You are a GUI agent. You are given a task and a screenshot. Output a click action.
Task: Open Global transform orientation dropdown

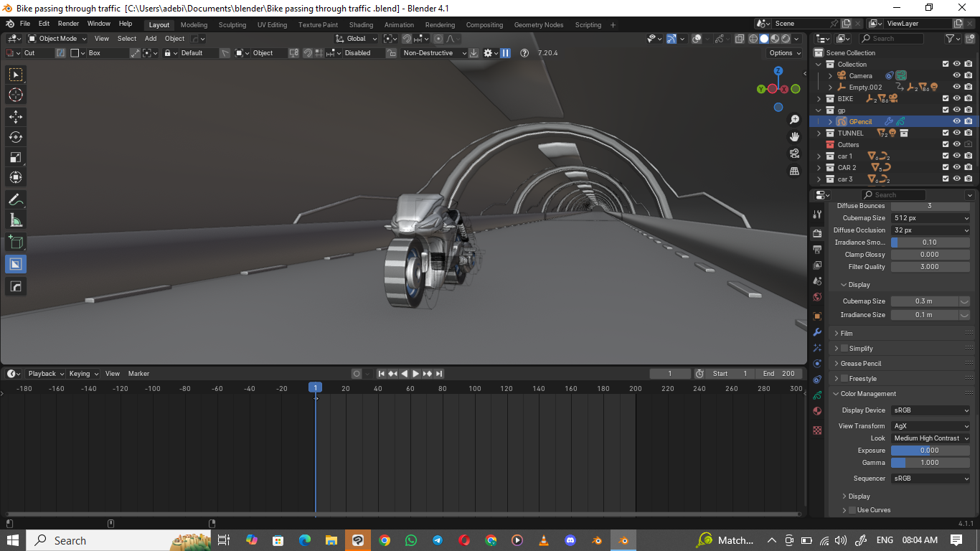click(357, 39)
